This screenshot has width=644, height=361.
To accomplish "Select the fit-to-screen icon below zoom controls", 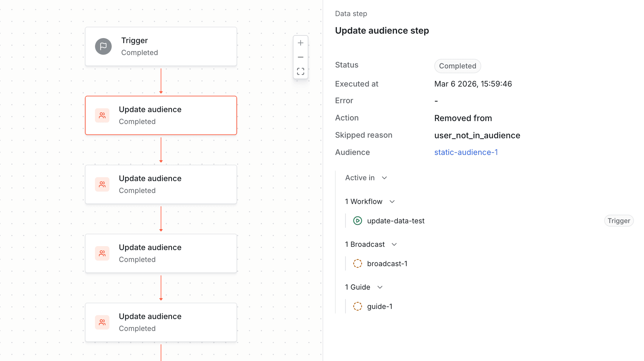I will pyautogui.click(x=300, y=71).
